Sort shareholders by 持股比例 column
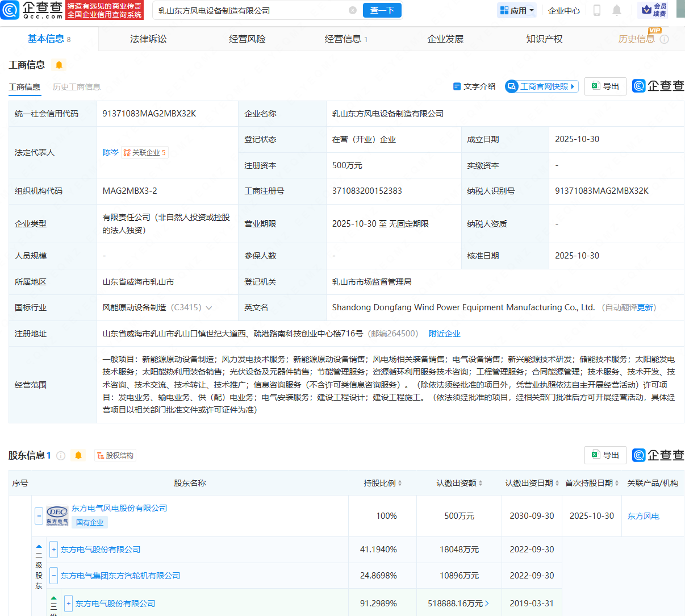The height and width of the screenshot is (616, 685). pyautogui.click(x=383, y=483)
